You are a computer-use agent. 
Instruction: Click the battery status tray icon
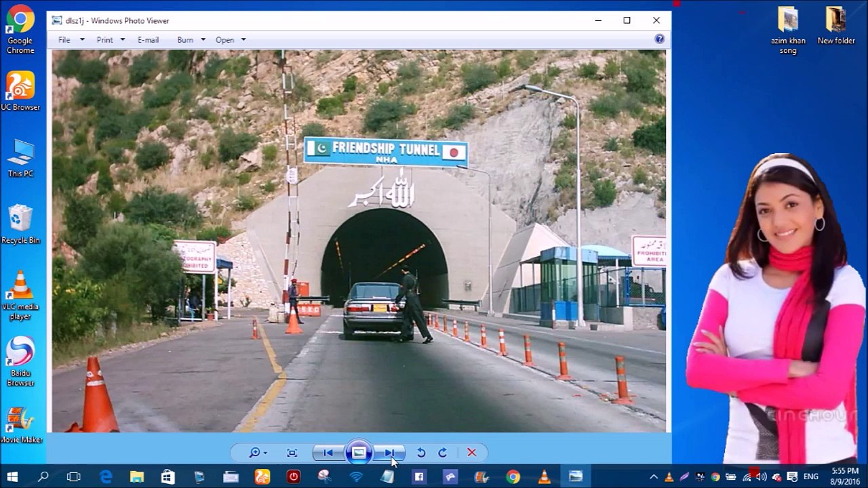[x=731, y=476]
